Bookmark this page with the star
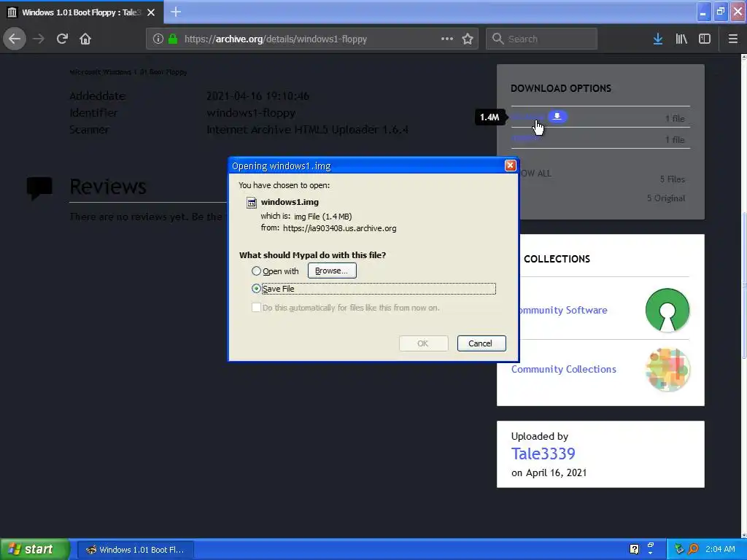 tap(468, 39)
